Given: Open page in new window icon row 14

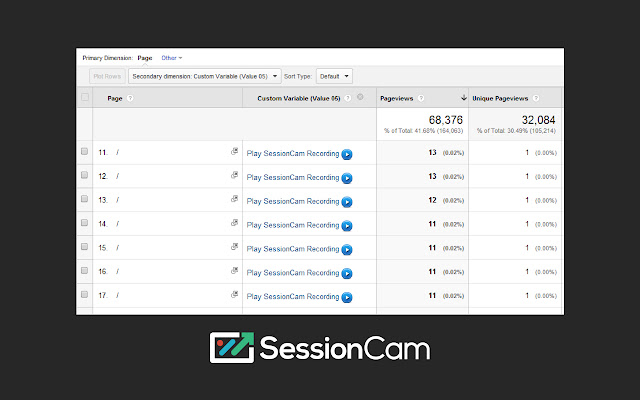Looking at the screenshot, I should coord(234,222).
